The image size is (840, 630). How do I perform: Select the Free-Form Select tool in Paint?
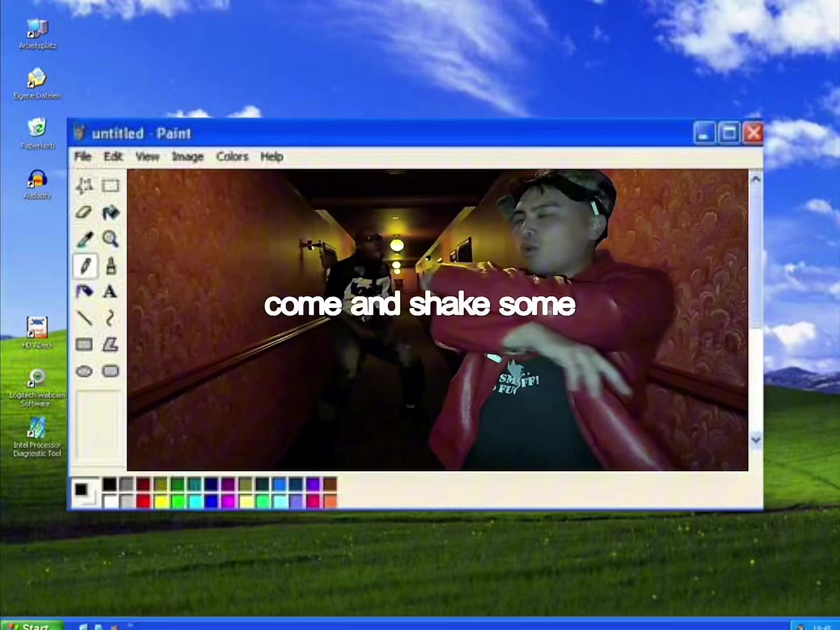pos(85,185)
